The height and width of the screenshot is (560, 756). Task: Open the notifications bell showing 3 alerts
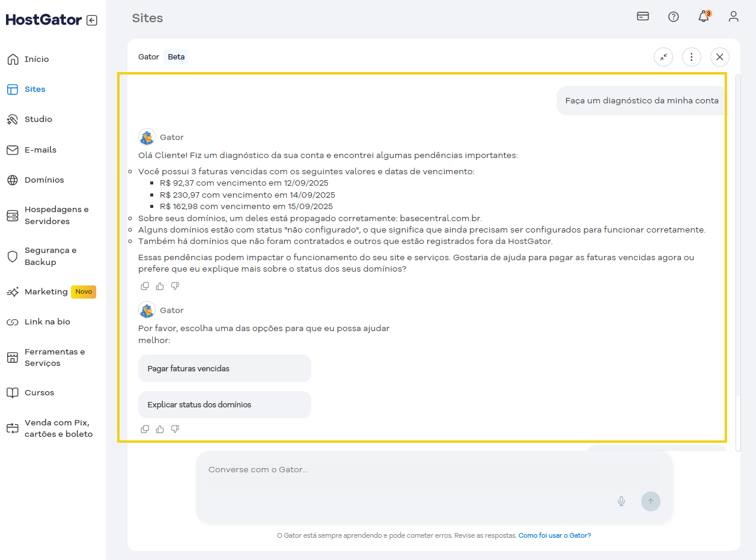tap(703, 17)
